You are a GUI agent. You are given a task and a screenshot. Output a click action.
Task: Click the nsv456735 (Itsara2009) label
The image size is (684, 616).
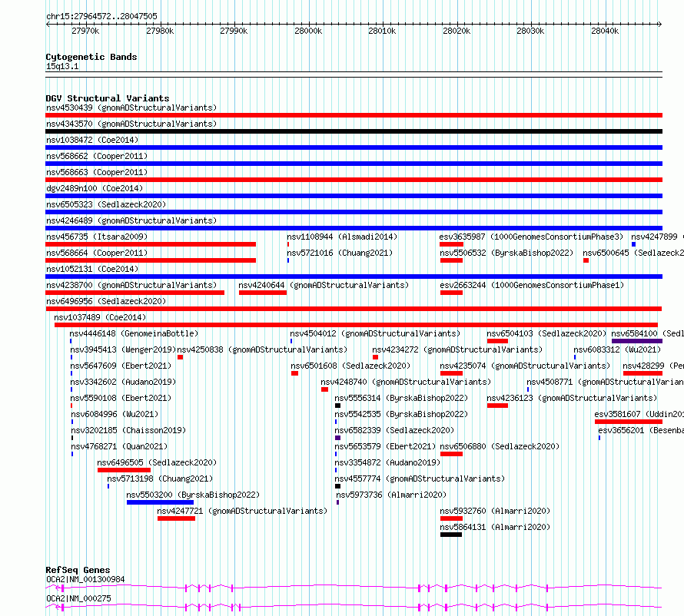click(97, 237)
